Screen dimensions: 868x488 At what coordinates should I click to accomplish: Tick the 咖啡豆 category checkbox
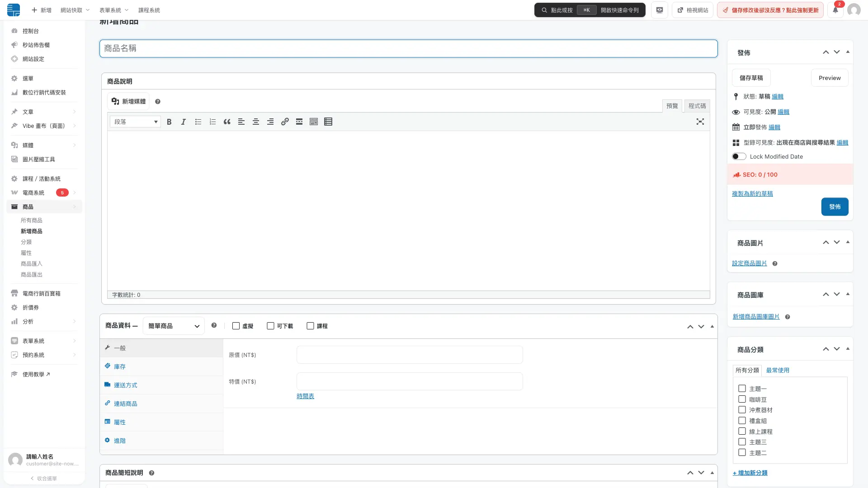click(742, 399)
